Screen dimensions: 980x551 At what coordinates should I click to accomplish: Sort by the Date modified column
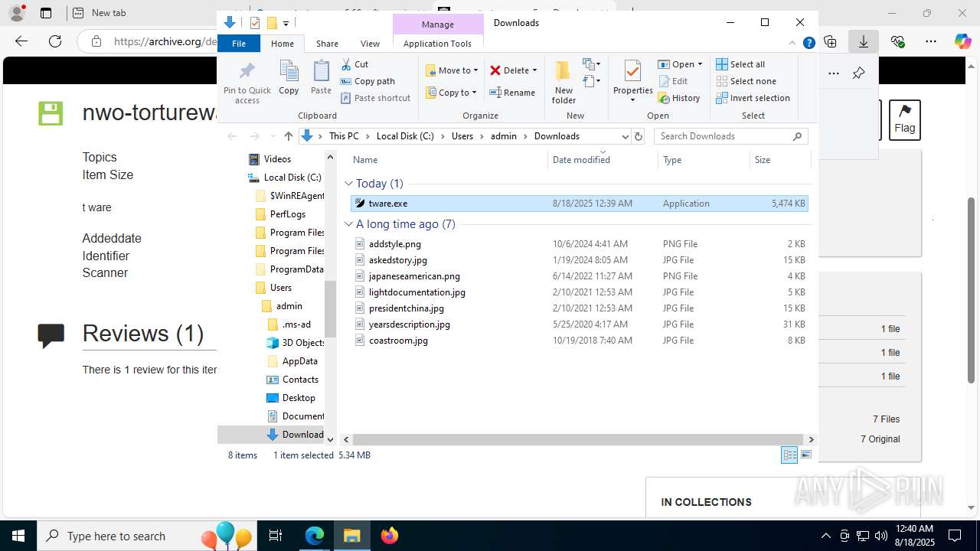[x=603, y=160]
